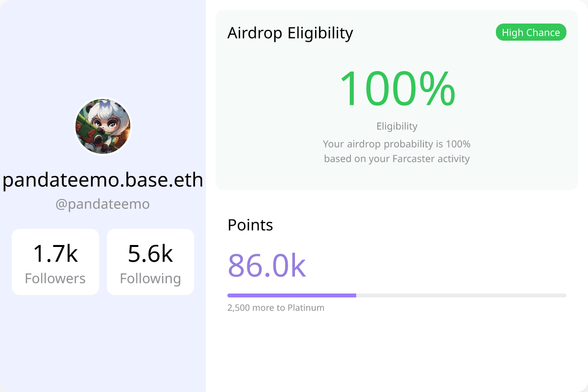Click the panda Teemo profile avatar
This screenshot has width=588, height=392.
point(103,126)
